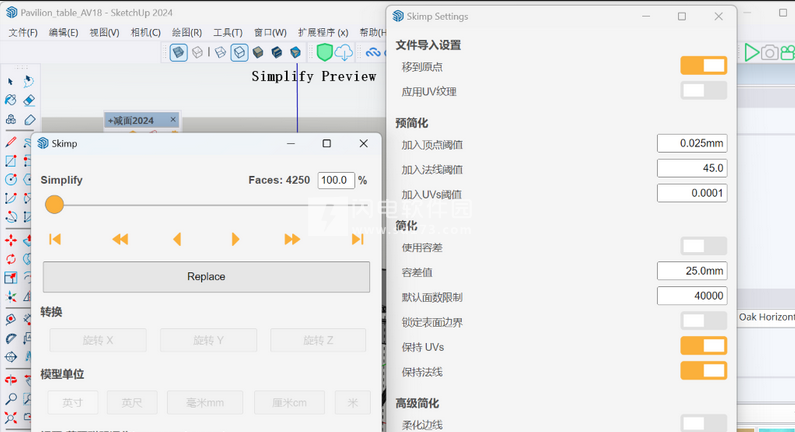
Task: Select the Tag tool icon
Action: (29, 120)
